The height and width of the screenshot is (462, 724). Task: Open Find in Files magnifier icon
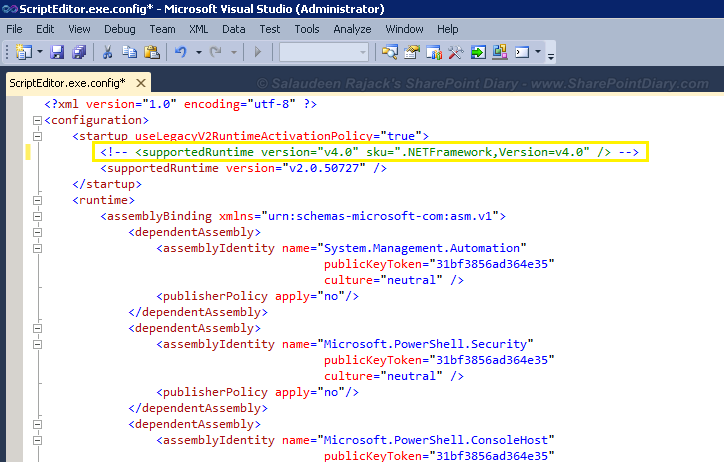pyautogui.click(x=389, y=52)
